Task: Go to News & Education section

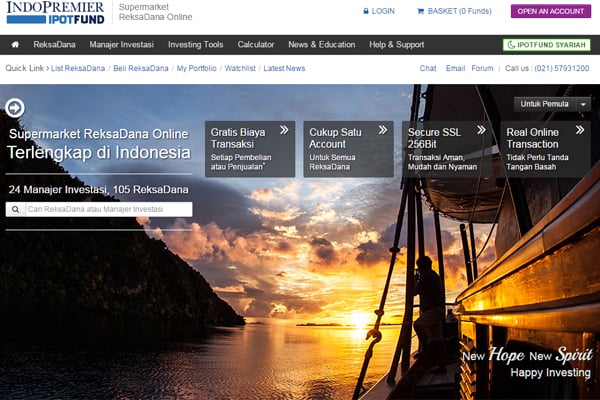Action: [x=321, y=45]
